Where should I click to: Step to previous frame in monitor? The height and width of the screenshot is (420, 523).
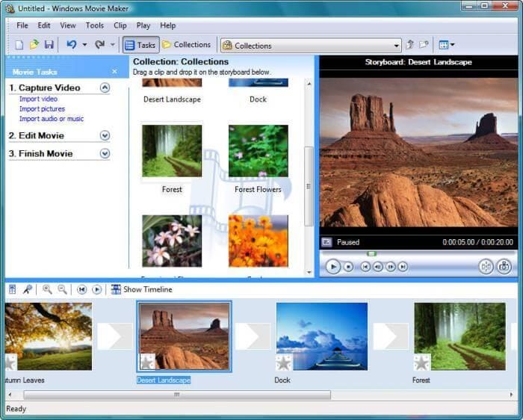tap(378, 267)
